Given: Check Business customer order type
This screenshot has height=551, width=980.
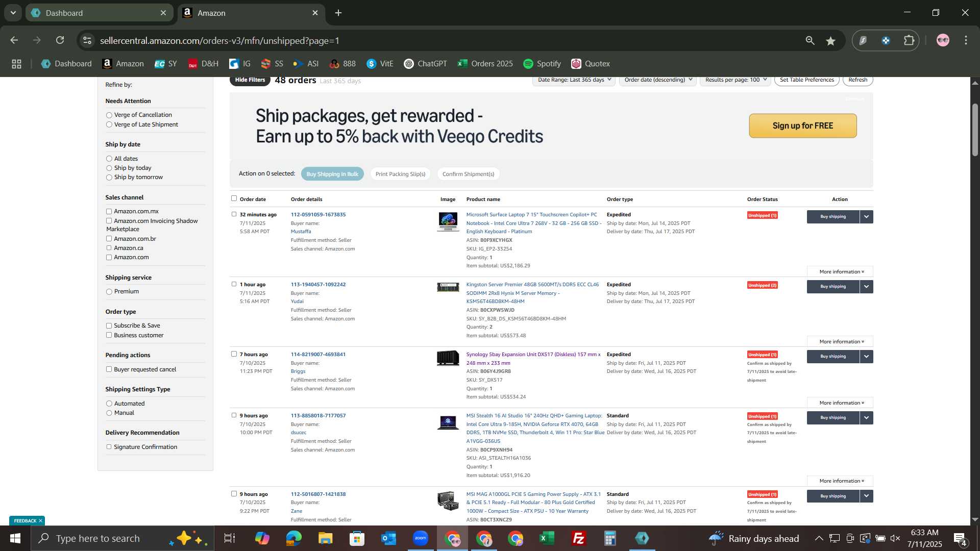Looking at the screenshot, I should pyautogui.click(x=109, y=335).
